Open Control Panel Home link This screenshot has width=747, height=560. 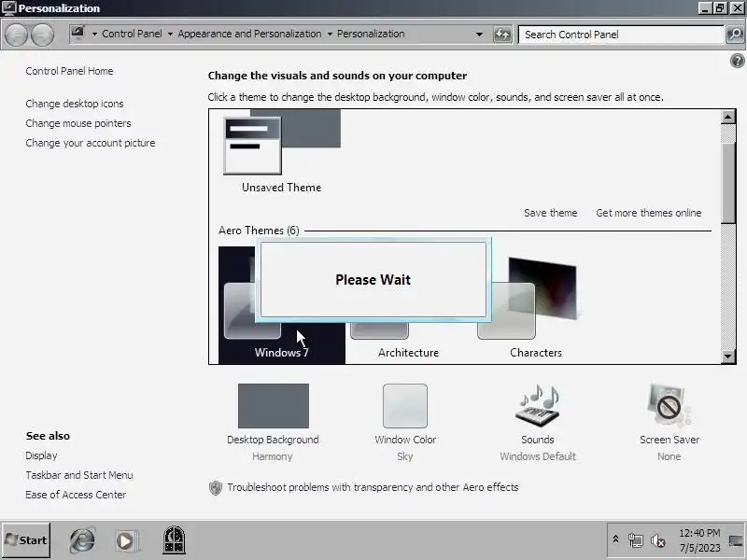(69, 71)
